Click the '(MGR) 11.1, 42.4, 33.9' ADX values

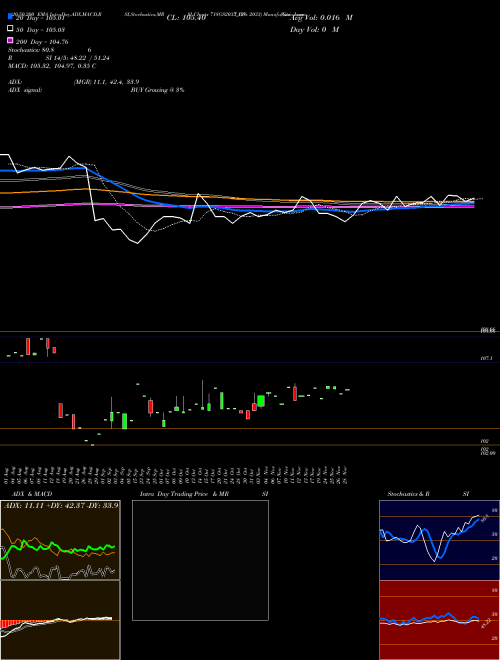(106, 82)
